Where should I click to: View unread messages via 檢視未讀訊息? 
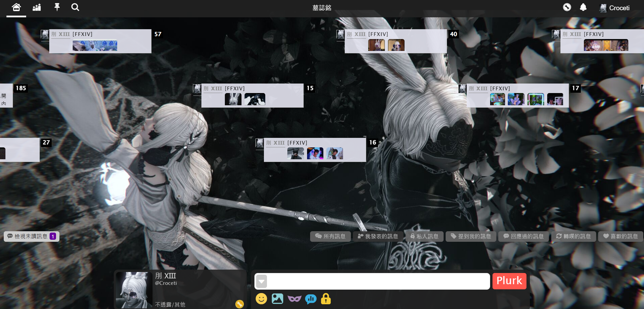pyautogui.click(x=32, y=236)
